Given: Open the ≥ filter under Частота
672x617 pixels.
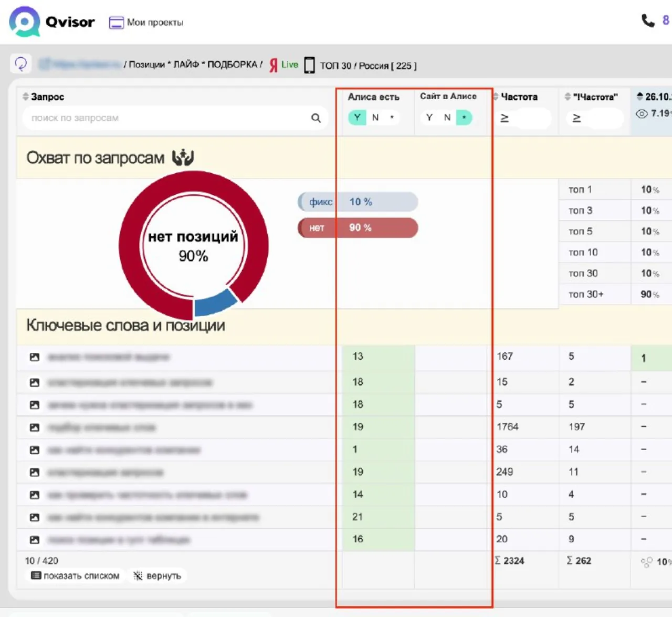Looking at the screenshot, I should tap(505, 118).
